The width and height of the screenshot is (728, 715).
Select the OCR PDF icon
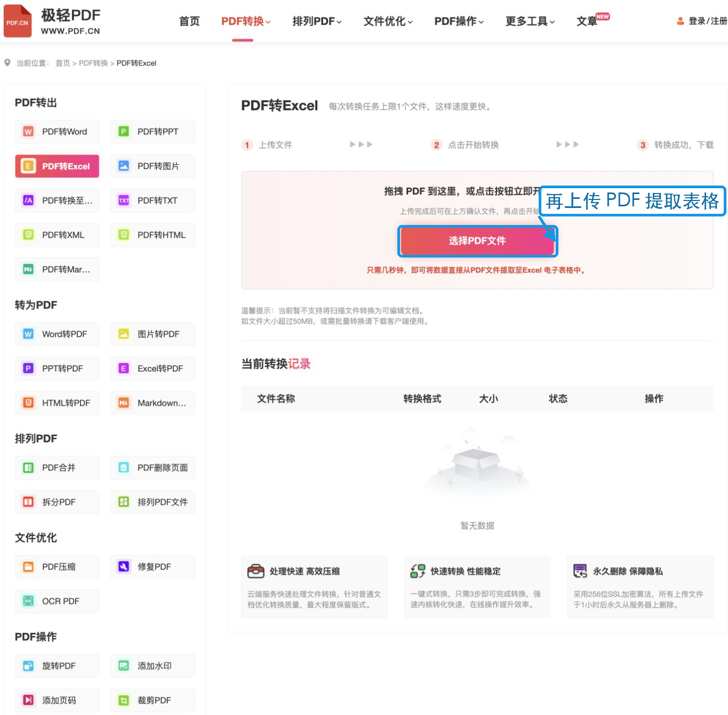pos(28,601)
